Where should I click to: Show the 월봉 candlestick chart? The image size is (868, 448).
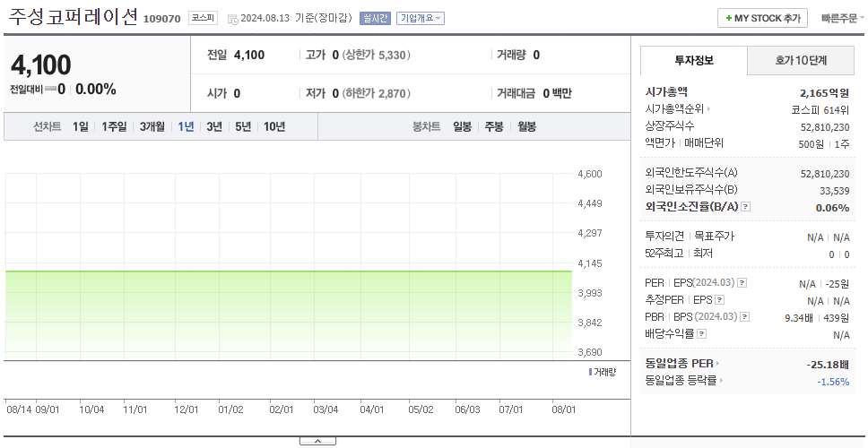[x=527, y=126]
